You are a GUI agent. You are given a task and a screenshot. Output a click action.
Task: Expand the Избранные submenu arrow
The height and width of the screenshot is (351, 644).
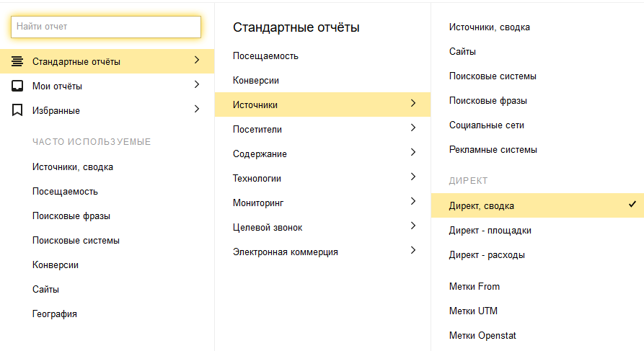click(x=197, y=110)
